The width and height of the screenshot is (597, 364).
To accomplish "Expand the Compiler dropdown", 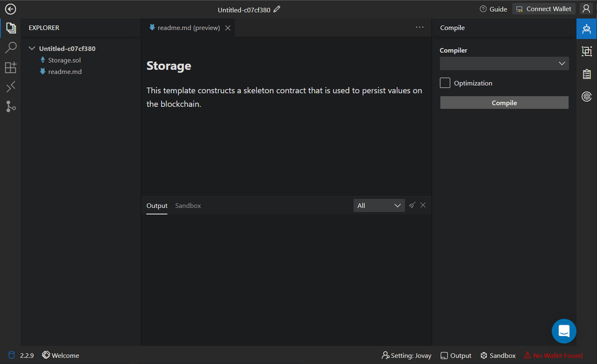I will (504, 63).
